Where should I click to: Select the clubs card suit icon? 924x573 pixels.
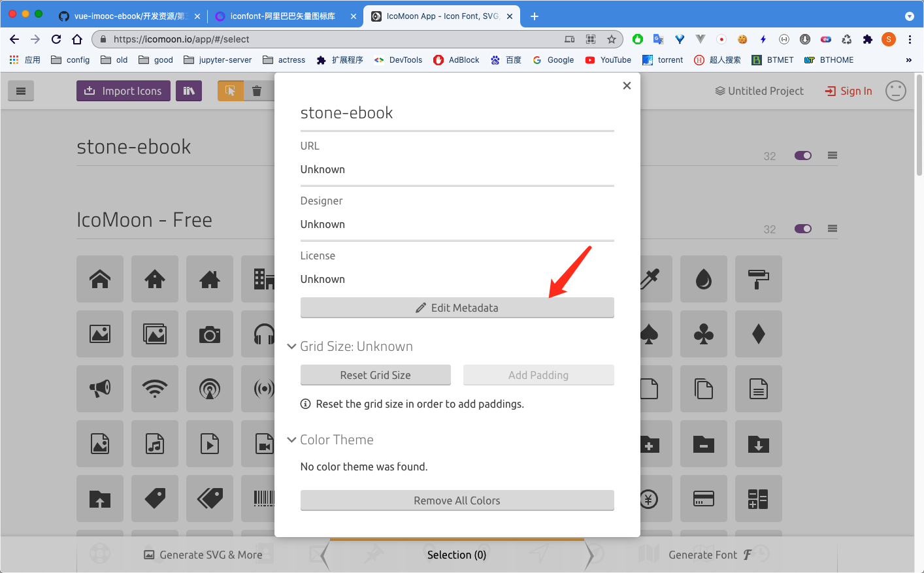(x=704, y=334)
